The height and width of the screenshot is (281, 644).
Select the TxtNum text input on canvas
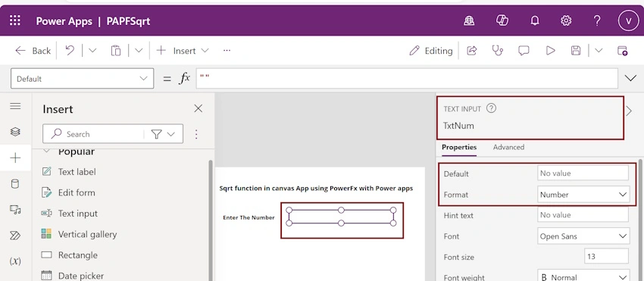(341, 217)
